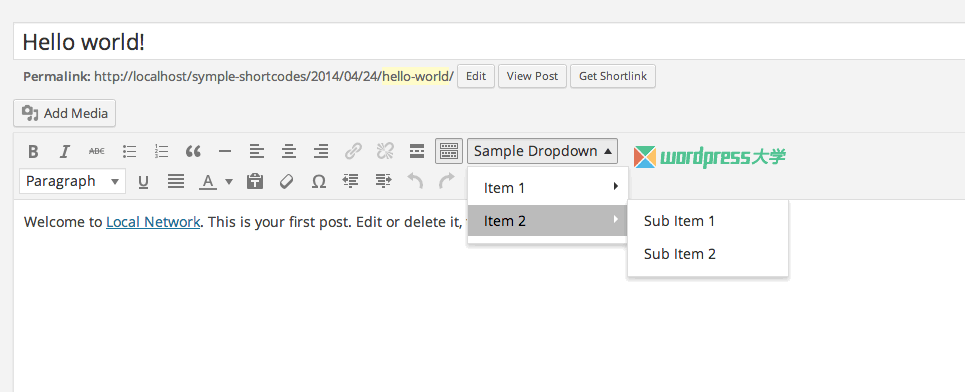Open the Local Network link
The image size is (965, 392).
(153, 222)
